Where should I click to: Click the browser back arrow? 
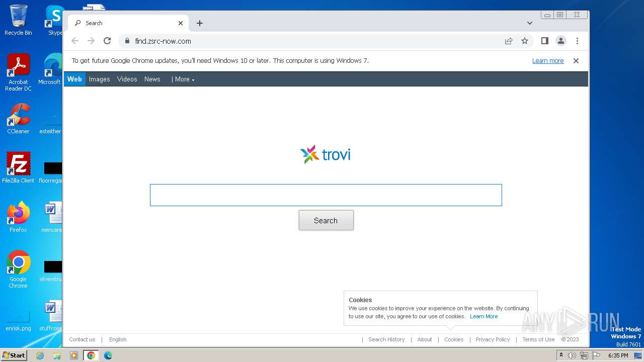pos(75,41)
